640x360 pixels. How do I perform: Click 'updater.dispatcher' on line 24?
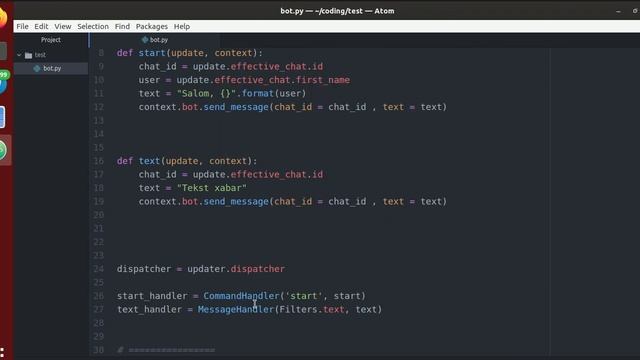pyautogui.click(x=236, y=269)
